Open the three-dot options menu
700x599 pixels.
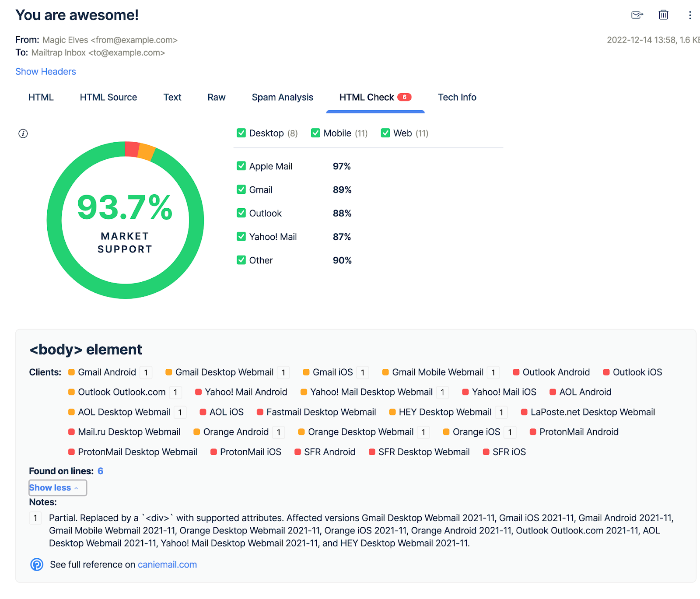(x=689, y=15)
